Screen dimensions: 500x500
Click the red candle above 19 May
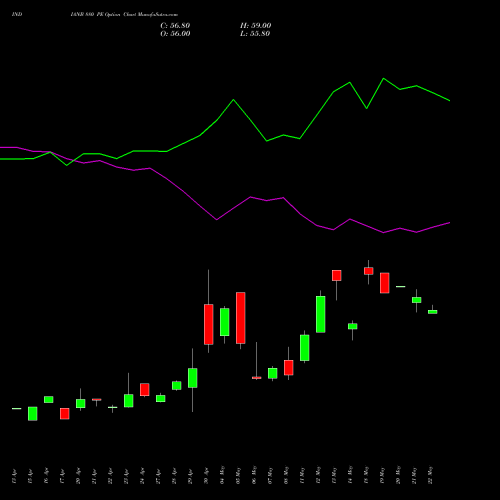coord(385,283)
